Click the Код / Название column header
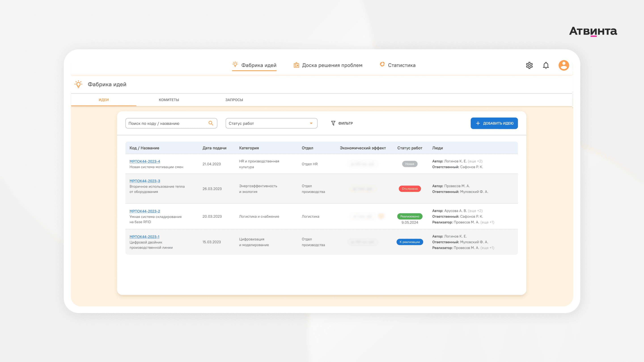This screenshot has height=362, width=644. [x=144, y=148]
